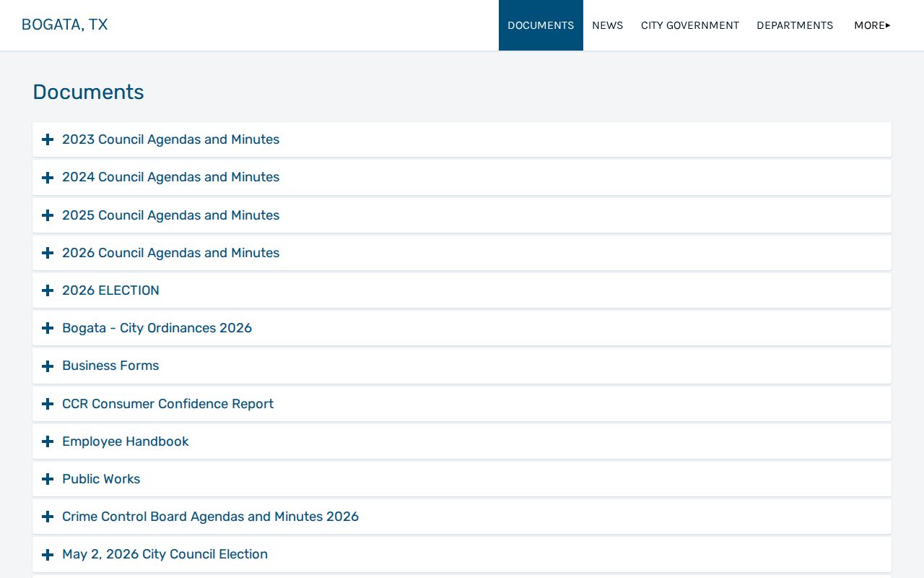Screen dimensions: 924x578
Task: Click the plus icon beside Business Forms
Action: click(x=48, y=366)
